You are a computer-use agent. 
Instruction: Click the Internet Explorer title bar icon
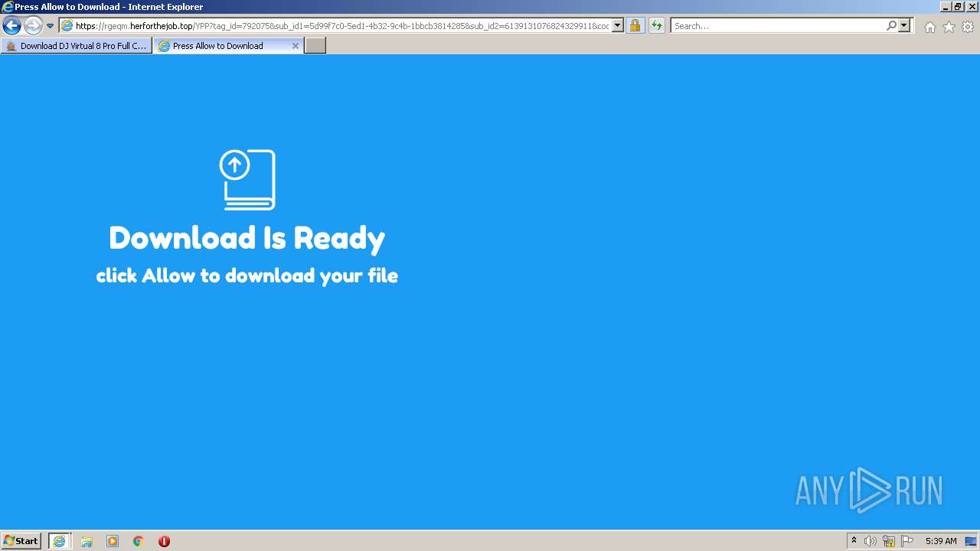[8, 7]
